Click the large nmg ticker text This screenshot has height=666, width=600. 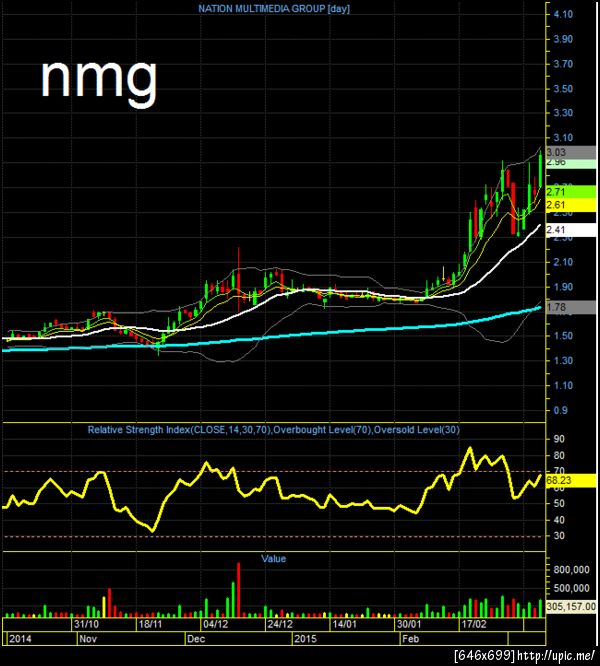[99, 80]
